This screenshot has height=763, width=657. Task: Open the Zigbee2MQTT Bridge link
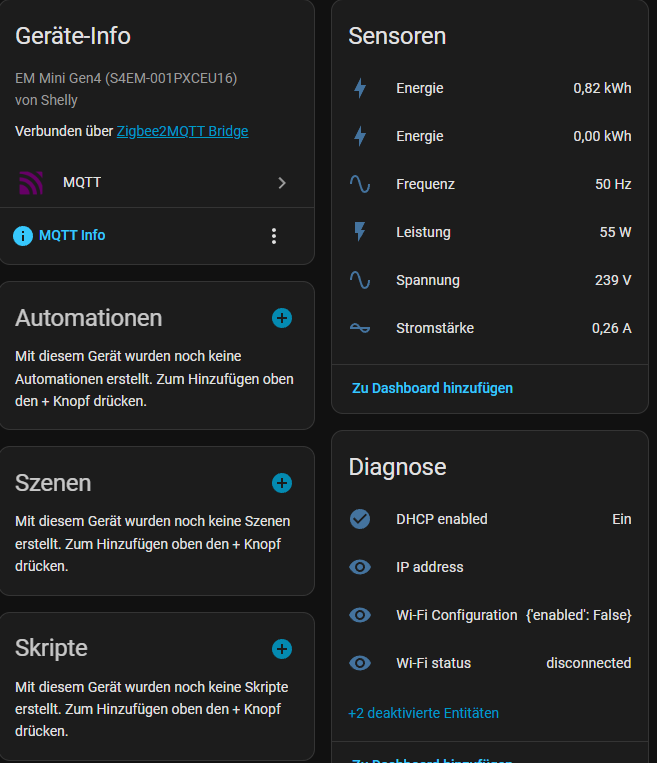click(x=182, y=131)
